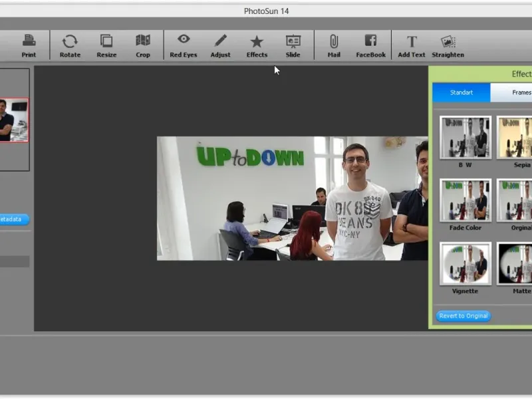The width and height of the screenshot is (532, 399).
Task: Click the Print toolbar icon
Action: point(29,45)
